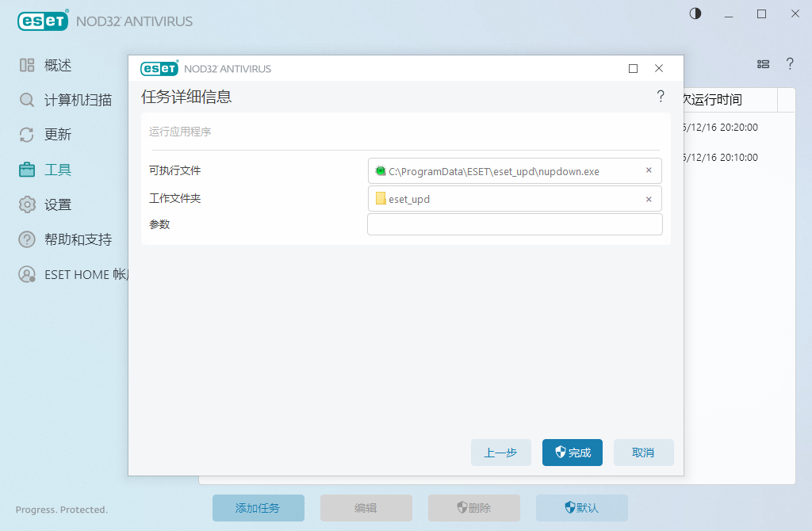The image size is (812, 531).
Task: Click the Add Task (添加任务) button
Action: tap(258, 508)
